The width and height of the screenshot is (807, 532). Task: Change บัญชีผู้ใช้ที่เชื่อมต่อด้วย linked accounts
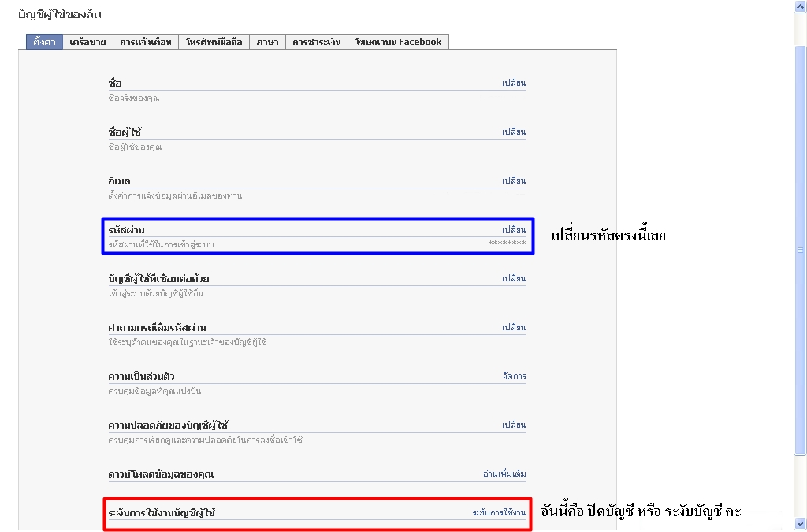[x=514, y=279]
